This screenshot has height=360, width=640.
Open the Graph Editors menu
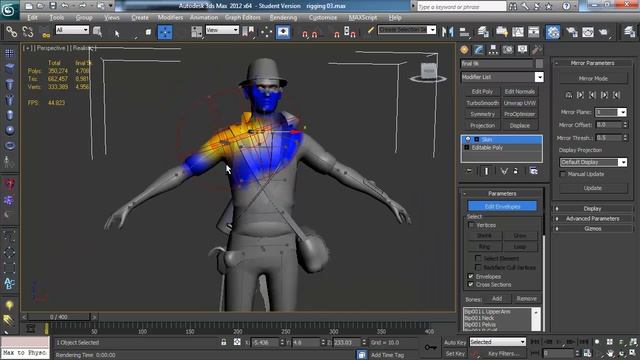pos(242,18)
